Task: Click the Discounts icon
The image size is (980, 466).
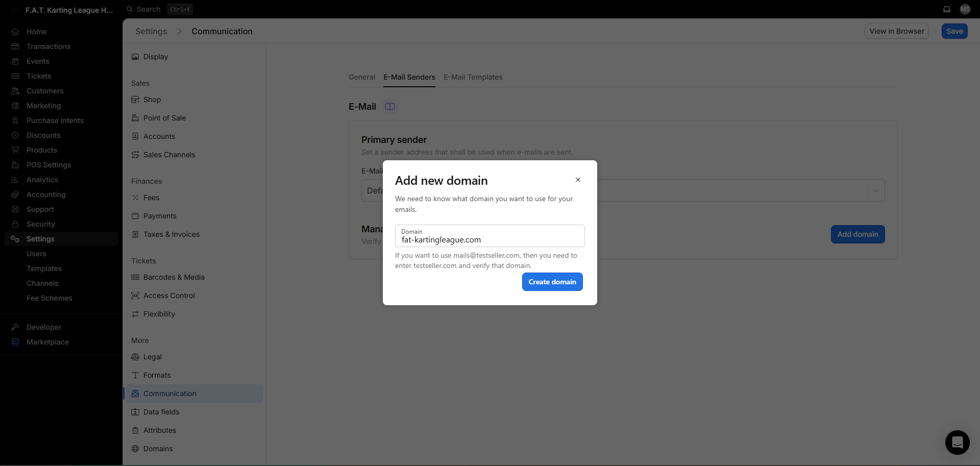Action: [15, 135]
